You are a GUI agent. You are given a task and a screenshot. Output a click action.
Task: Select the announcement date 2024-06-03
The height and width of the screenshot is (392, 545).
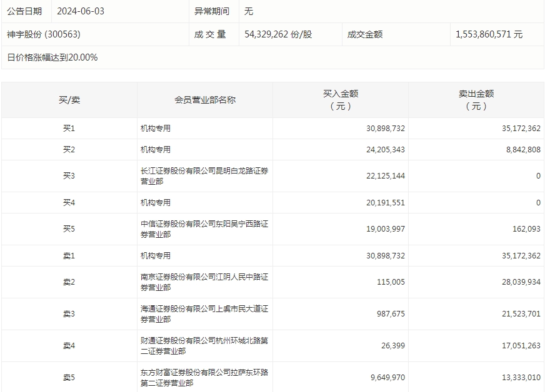[x=81, y=11]
